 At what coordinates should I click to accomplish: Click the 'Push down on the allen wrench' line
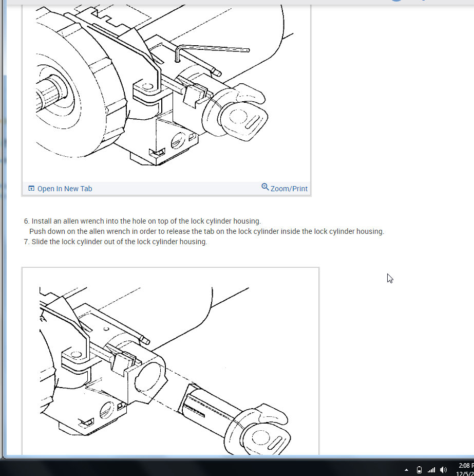click(206, 231)
